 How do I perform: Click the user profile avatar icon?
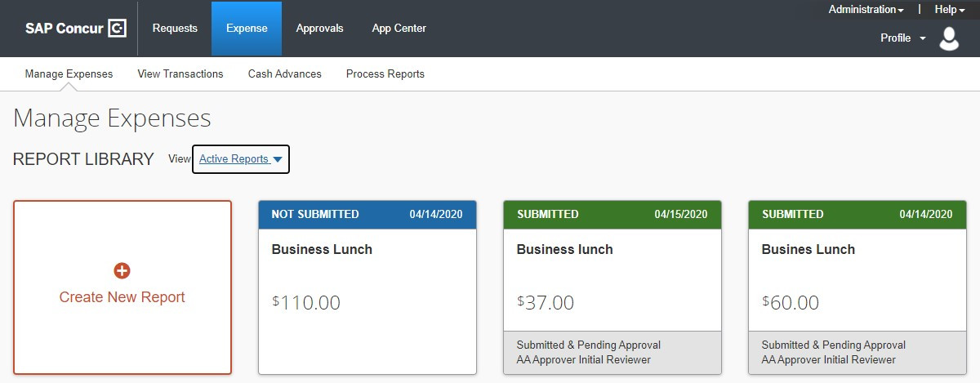point(949,38)
